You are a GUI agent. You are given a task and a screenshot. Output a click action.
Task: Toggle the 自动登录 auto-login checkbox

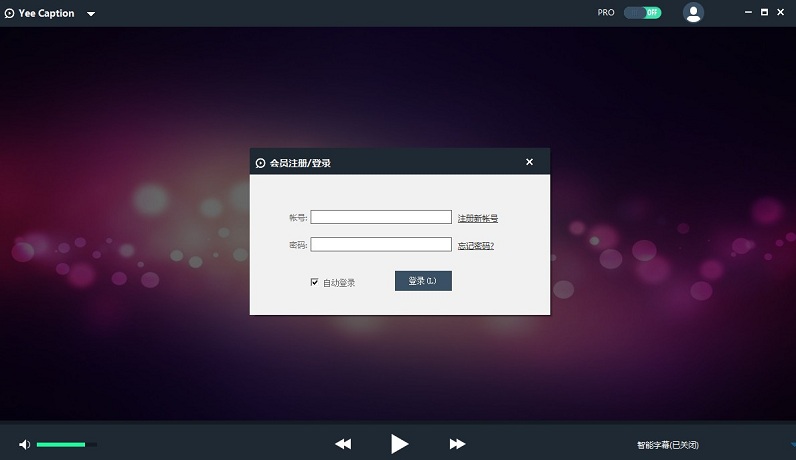(314, 282)
